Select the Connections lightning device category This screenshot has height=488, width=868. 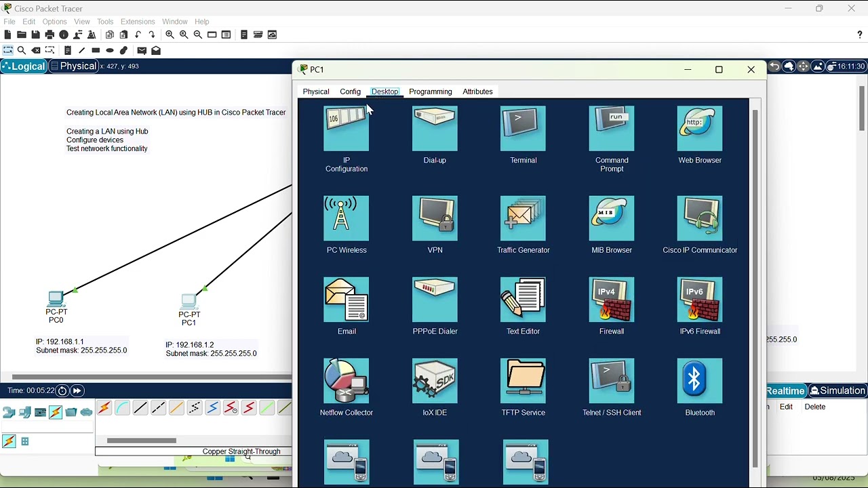(56, 411)
